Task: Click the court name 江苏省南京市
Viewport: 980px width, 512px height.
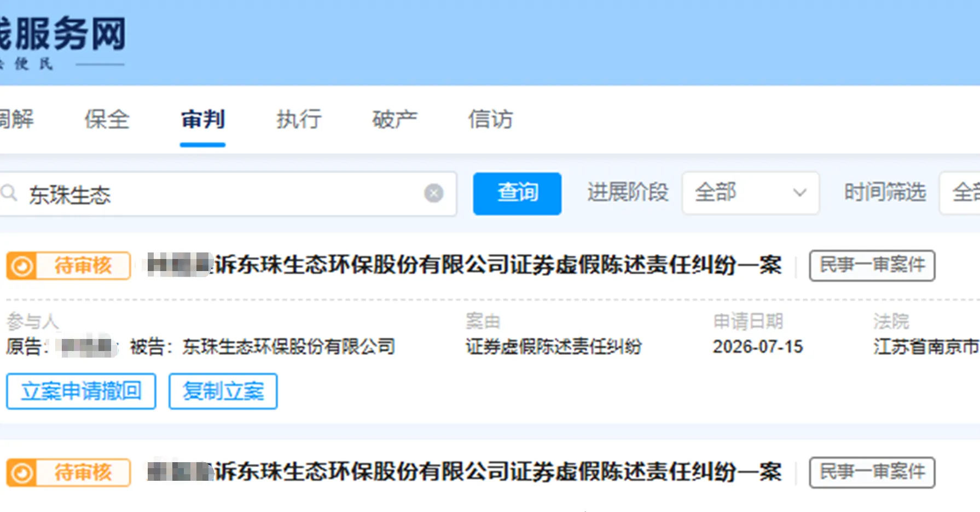Action: (926, 347)
